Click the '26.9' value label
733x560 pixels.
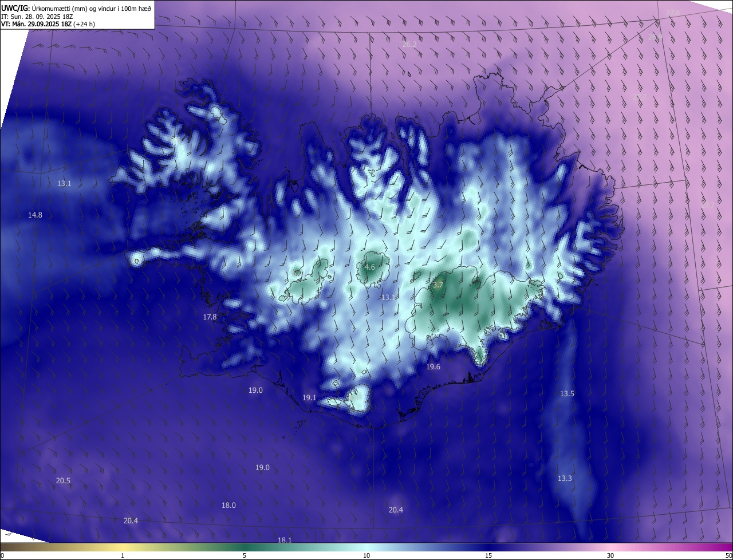(655, 37)
